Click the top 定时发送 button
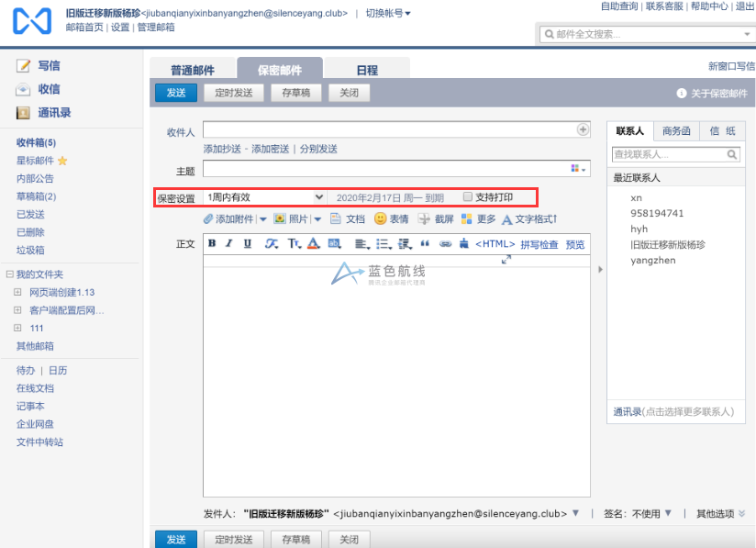 coord(234,93)
